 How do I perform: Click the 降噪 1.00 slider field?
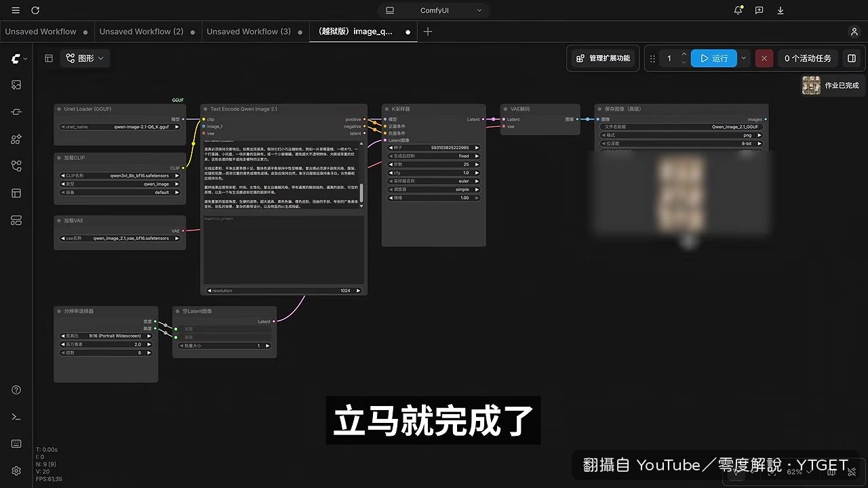point(434,198)
